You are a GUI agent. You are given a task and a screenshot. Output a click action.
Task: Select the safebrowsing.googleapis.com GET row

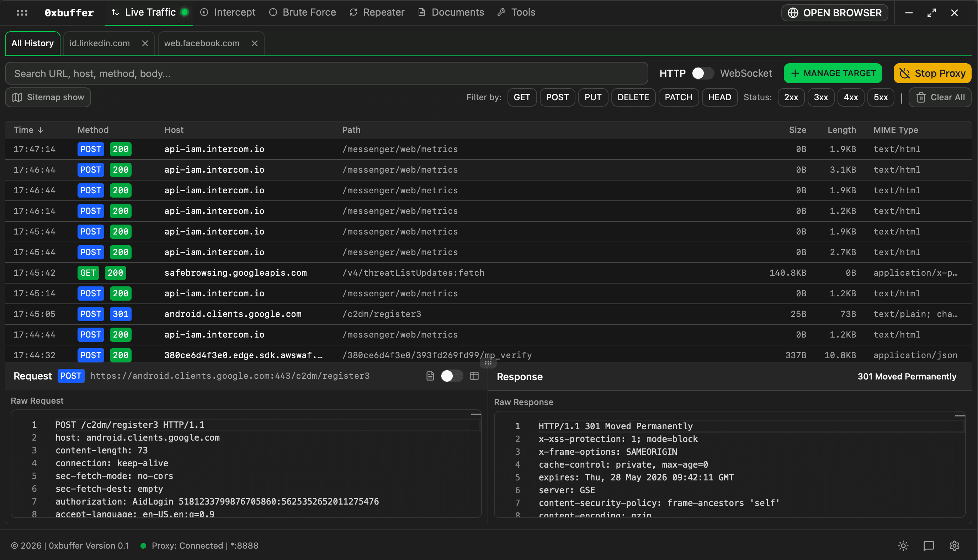pos(488,273)
